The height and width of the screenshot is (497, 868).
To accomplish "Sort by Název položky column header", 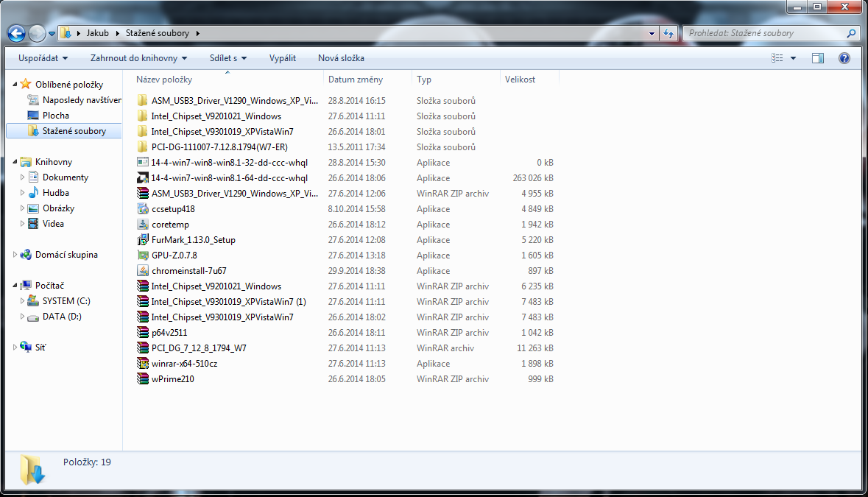I will tap(164, 80).
